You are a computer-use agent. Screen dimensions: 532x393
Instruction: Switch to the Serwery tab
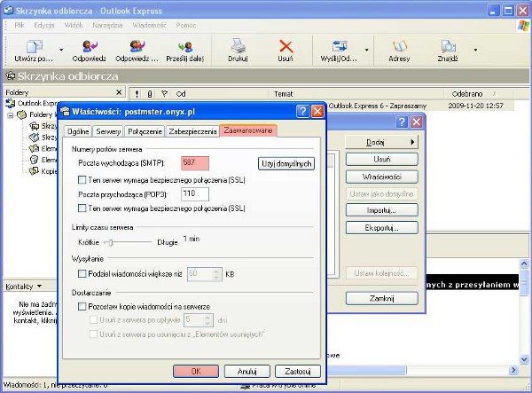tap(108, 131)
